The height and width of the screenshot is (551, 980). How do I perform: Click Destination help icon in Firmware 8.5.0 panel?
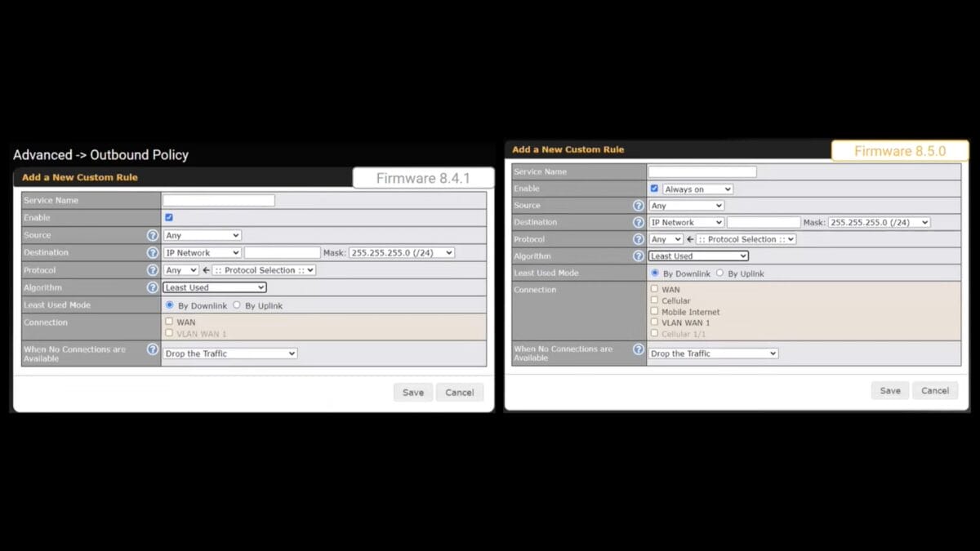click(x=639, y=222)
